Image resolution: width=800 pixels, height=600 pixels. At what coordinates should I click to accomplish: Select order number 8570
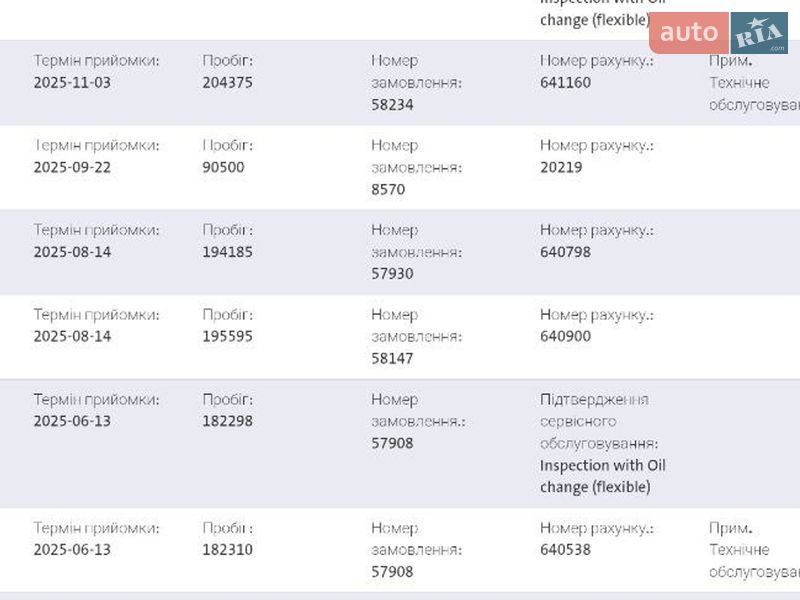tap(388, 189)
